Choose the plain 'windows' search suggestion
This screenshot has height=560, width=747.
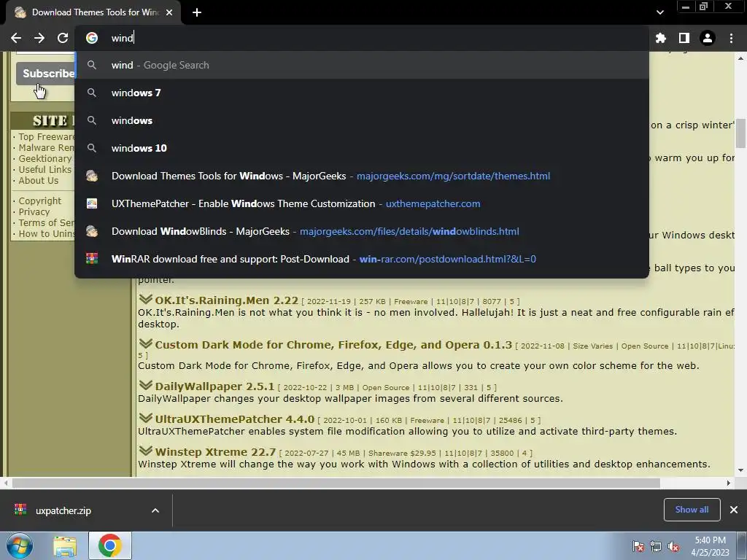pyautogui.click(x=362, y=120)
